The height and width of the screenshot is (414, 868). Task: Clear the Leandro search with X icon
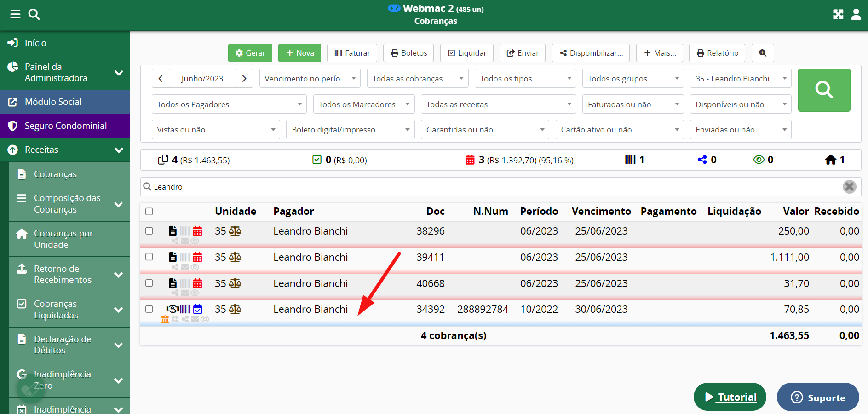click(x=849, y=186)
